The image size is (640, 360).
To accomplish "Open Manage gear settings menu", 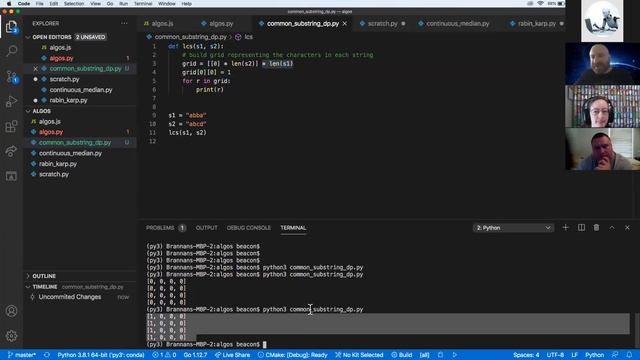I will coord(11,336).
